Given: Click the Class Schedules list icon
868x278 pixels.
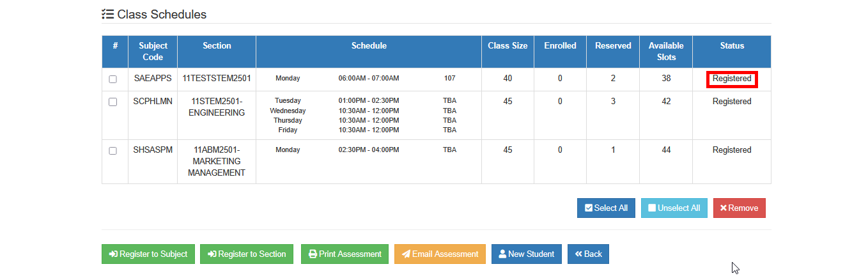Looking at the screenshot, I should [x=108, y=14].
